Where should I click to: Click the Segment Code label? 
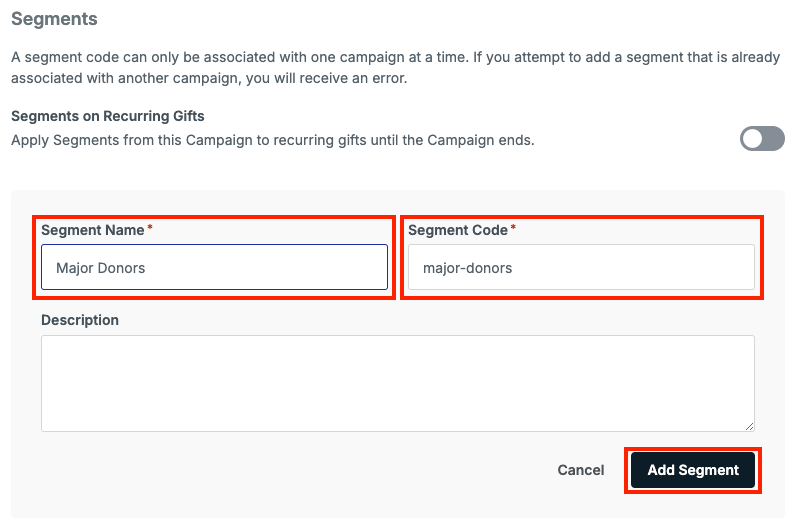458,230
